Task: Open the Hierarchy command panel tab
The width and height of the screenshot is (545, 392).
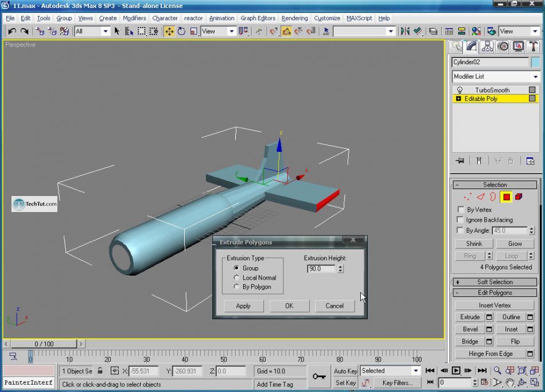Action: click(487, 46)
